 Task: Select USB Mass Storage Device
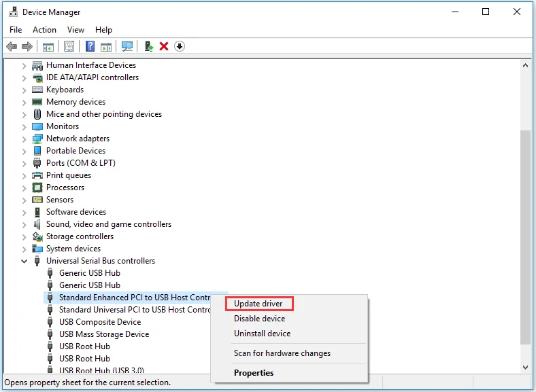point(104,334)
